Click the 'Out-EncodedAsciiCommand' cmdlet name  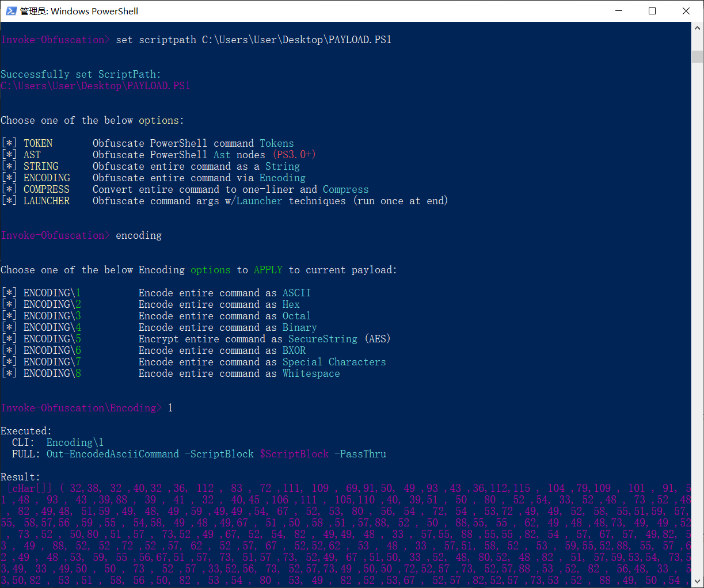pyautogui.click(x=113, y=454)
